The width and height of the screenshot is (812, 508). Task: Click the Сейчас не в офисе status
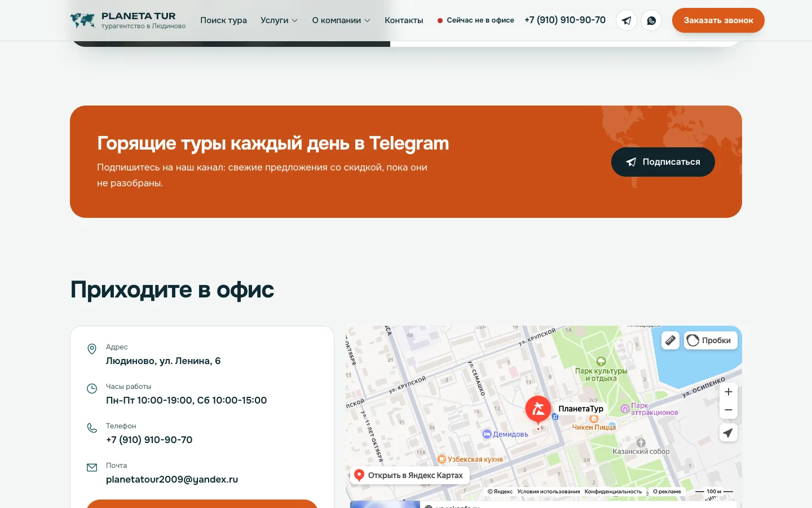[476, 20]
